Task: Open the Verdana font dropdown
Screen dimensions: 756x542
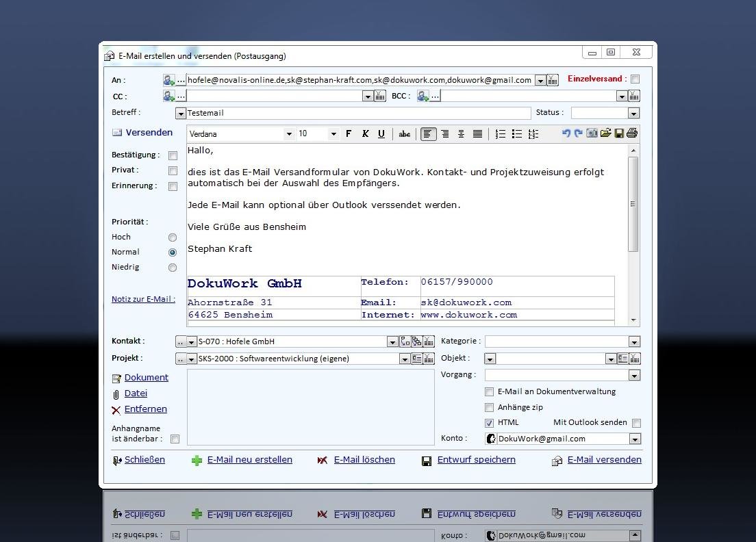Action: pos(289,134)
